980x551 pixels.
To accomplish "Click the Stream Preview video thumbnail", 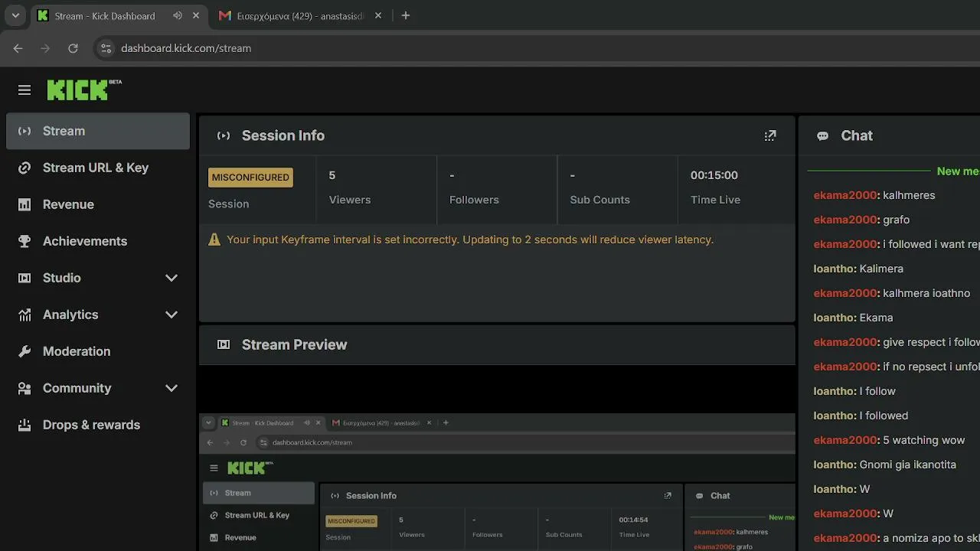I will [x=497, y=482].
